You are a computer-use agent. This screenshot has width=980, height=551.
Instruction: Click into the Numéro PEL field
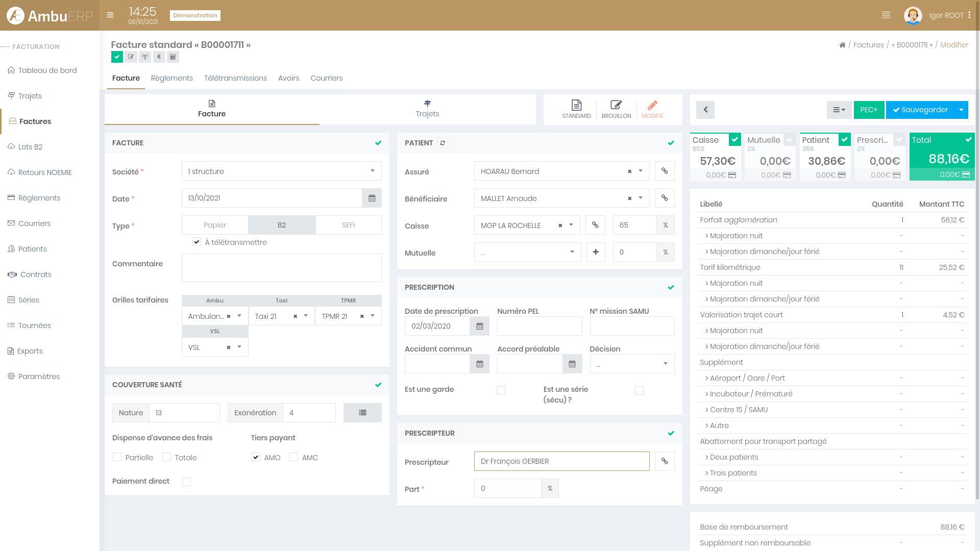click(x=539, y=326)
